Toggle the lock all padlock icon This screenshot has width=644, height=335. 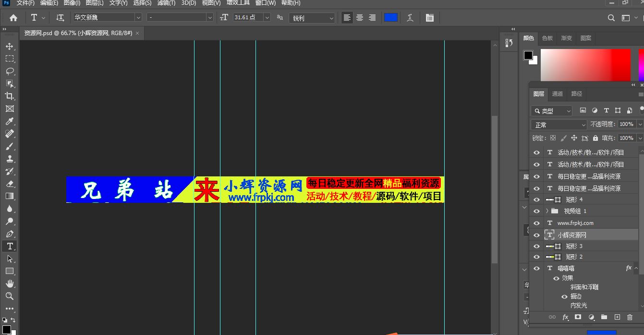pos(595,138)
